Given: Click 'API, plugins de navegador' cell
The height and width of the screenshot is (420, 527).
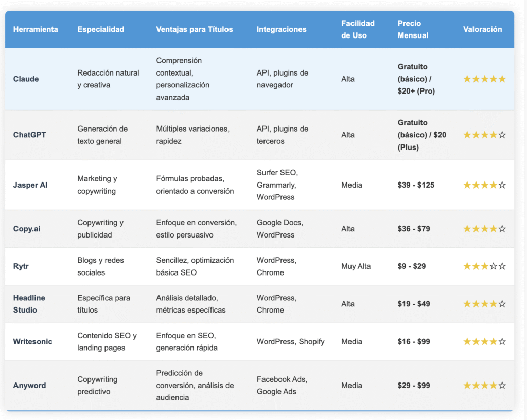Looking at the screenshot, I should (x=283, y=79).
